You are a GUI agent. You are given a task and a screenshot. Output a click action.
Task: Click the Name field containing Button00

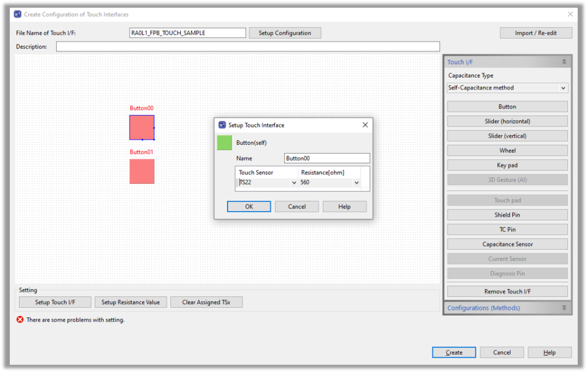[x=327, y=158]
